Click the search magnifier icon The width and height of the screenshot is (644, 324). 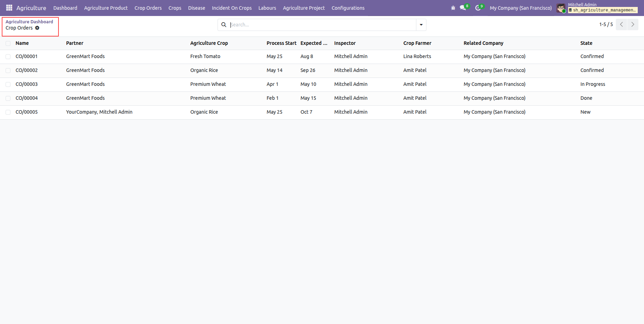click(x=224, y=25)
